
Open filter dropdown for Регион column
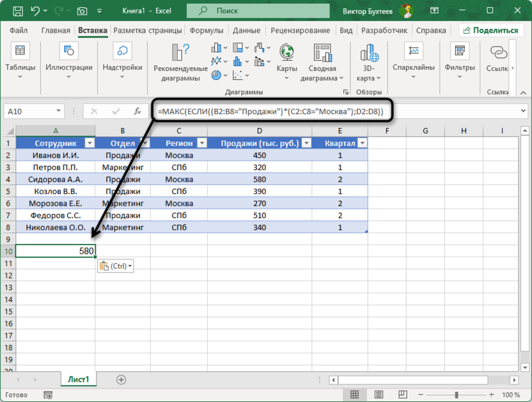click(201, 143)
